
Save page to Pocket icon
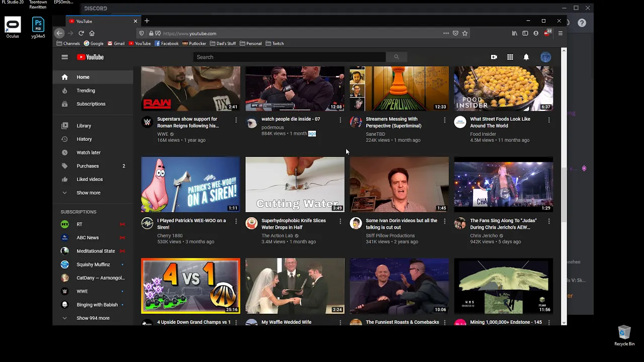click(455, 33)
